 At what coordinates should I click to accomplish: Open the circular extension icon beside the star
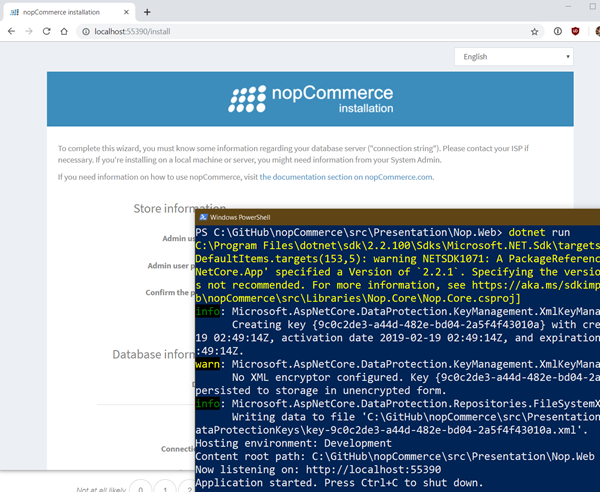point(558,31)
